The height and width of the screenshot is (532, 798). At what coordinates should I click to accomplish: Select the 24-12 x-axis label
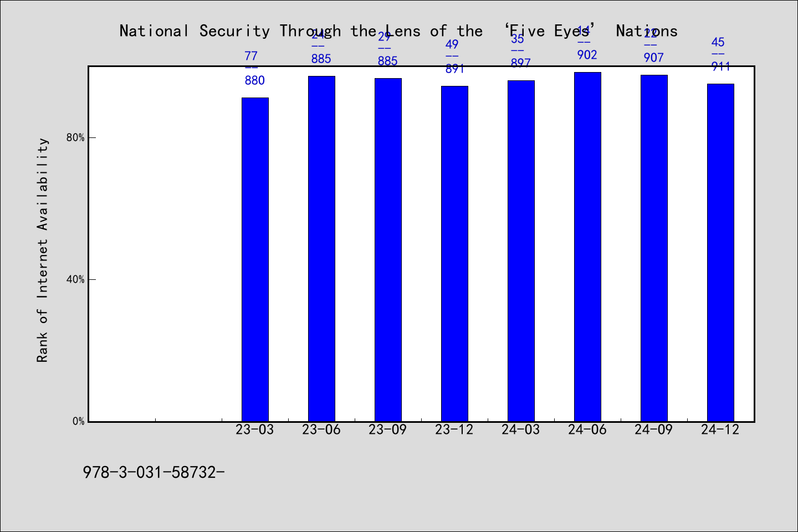pos(720,429)
